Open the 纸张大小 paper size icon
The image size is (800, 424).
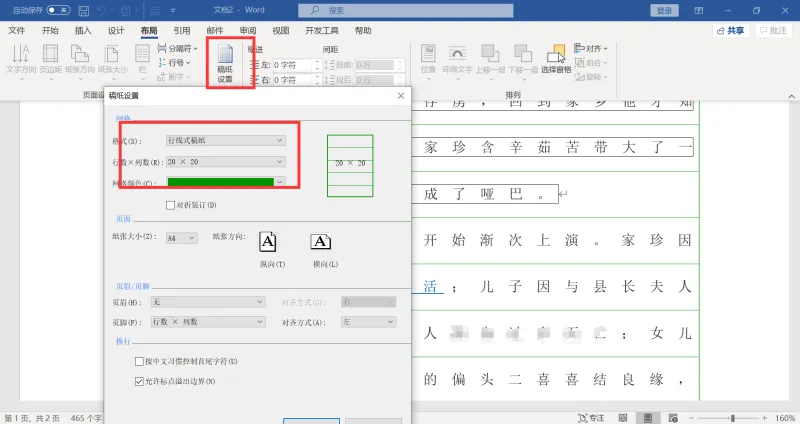(x=113, y=59)
